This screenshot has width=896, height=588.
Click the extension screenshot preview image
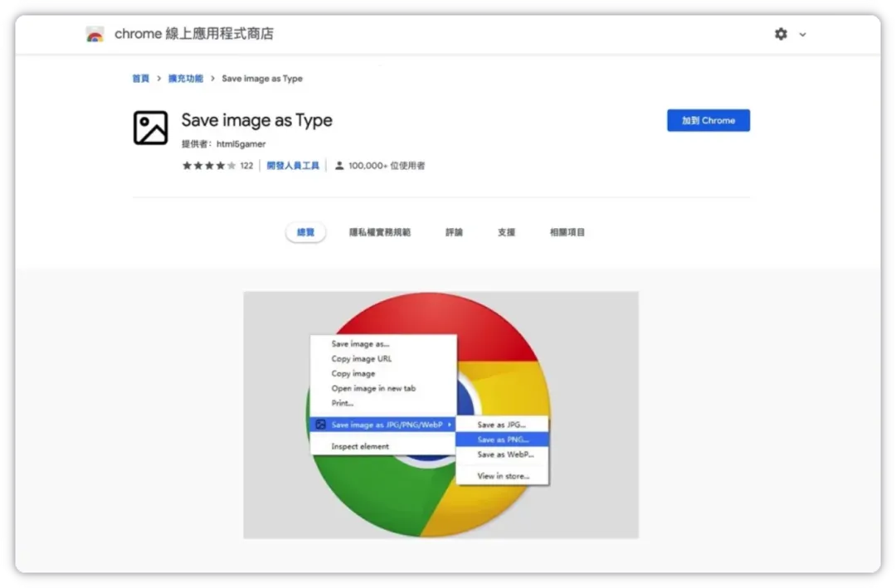pyautogui.click(x=441, y=415)
